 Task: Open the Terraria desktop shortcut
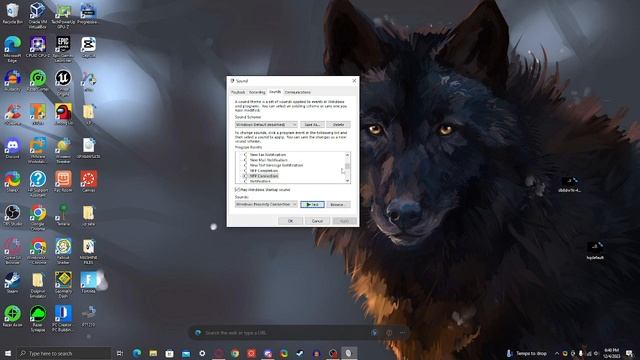coord(63,216)
